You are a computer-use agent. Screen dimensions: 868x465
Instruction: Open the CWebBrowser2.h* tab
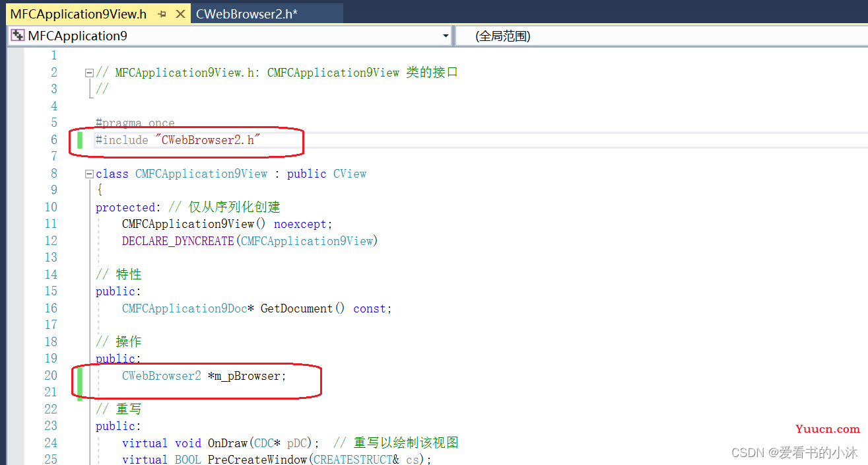coord(247,14)
